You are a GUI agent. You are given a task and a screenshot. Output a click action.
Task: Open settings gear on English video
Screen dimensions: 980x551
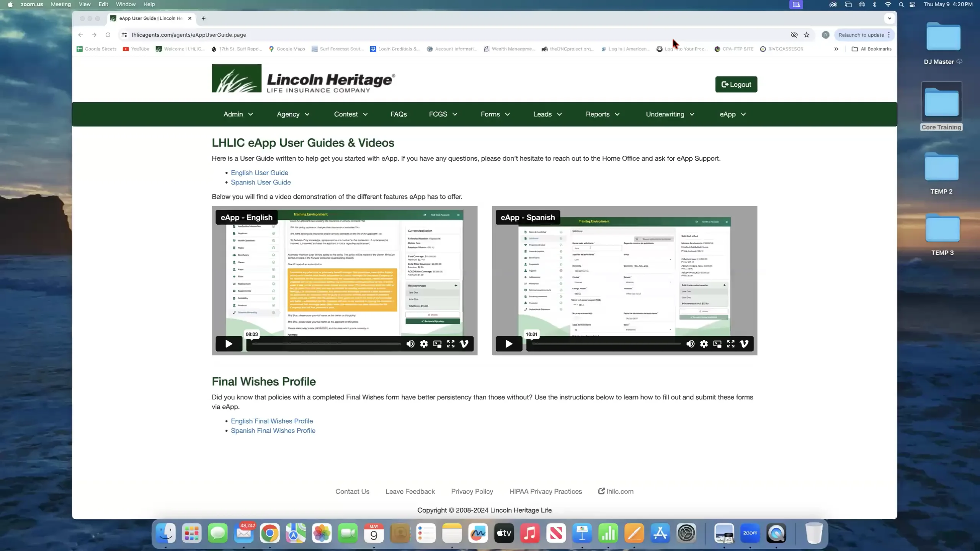click(x=424, y=344)
